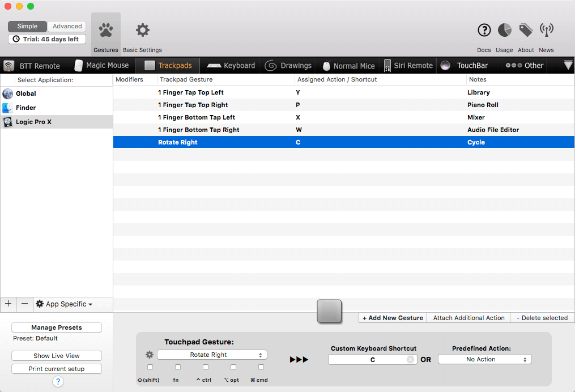This screenshot has width=575, height=392.
Task: Remove the application with the minus button
Action: pos(24,304)
